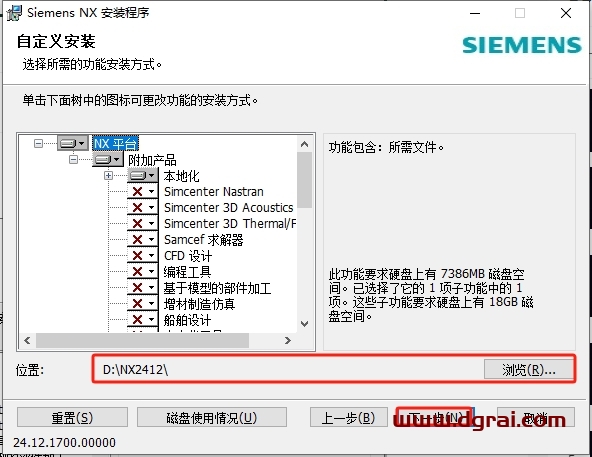Close the Siemens NX installer window
This screenshot has height=457, width=592.
pos(566,13)
